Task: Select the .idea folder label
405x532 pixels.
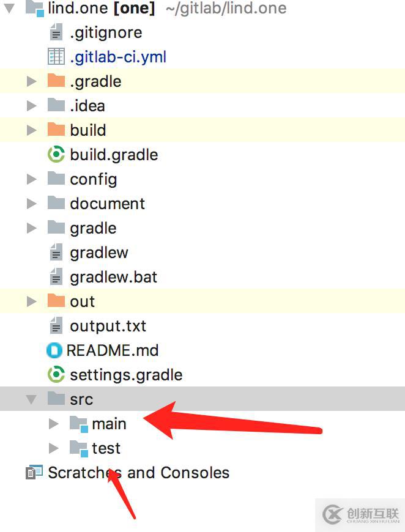Action: (87, 106)
